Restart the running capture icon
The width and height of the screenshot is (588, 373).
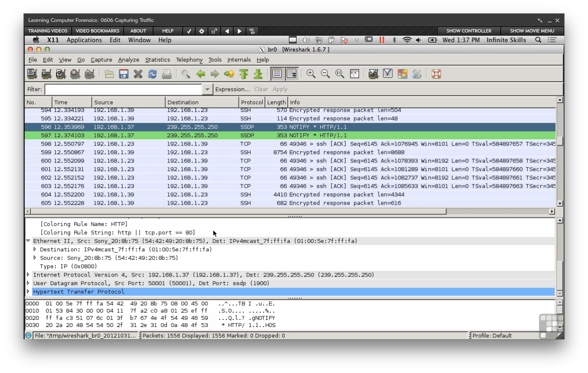[89, 74]
